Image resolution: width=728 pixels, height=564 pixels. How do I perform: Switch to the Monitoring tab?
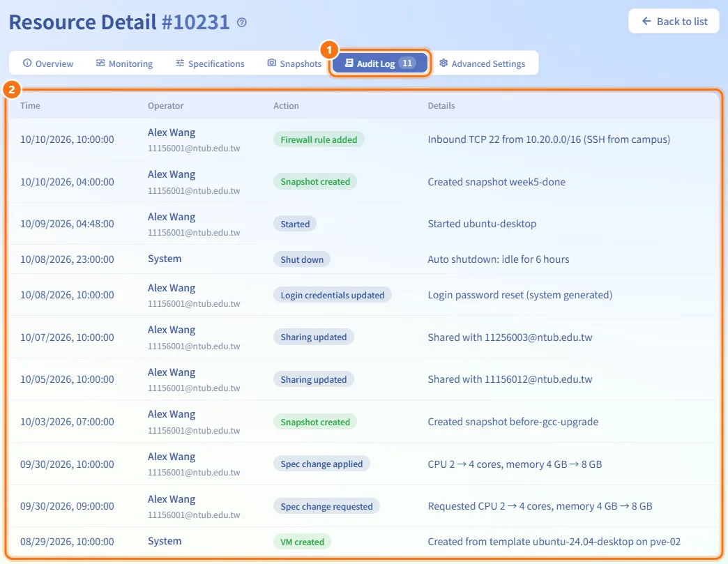124,63
